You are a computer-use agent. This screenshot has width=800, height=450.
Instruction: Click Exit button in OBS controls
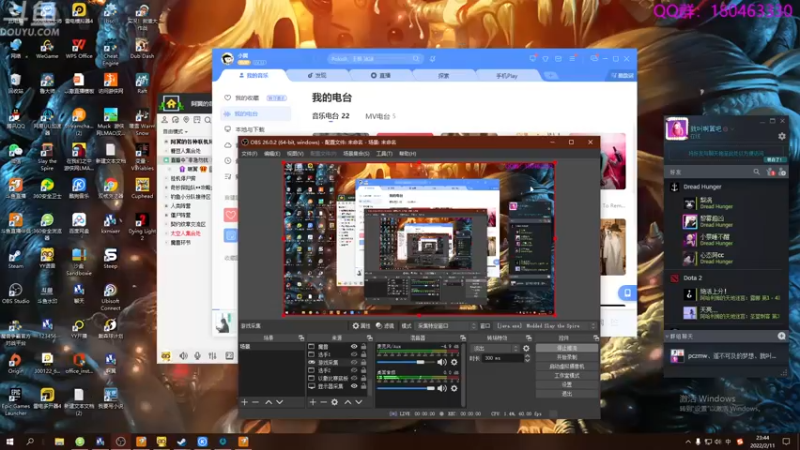(x=567, y=394)
